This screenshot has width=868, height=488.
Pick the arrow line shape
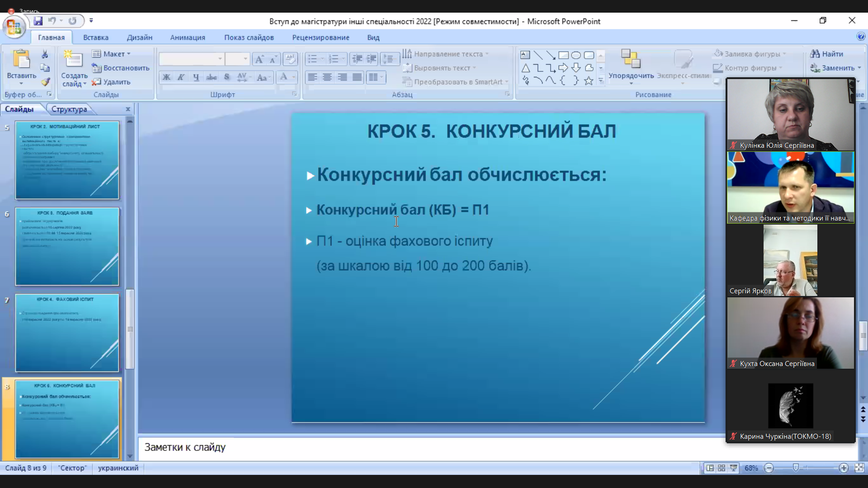[551, 55]
